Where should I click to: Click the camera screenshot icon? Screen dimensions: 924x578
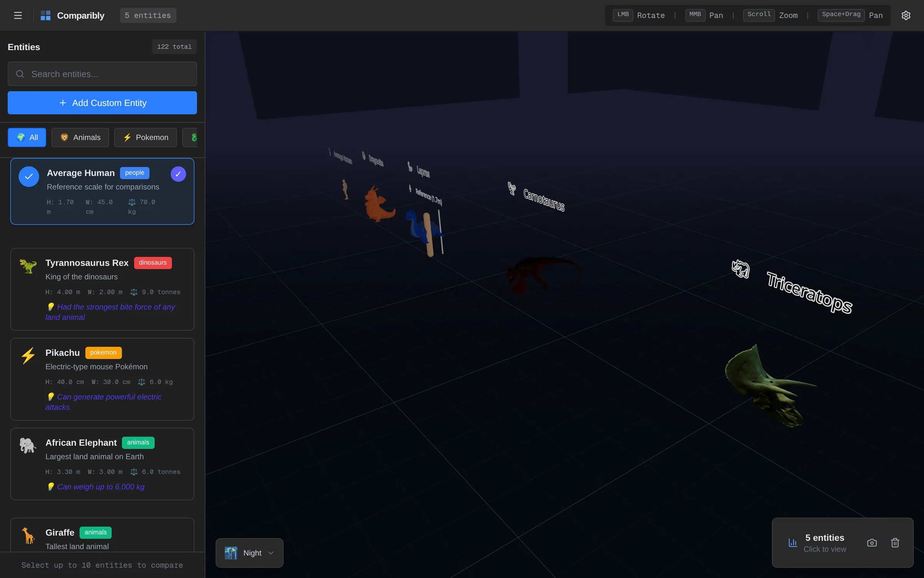[872, 543]
